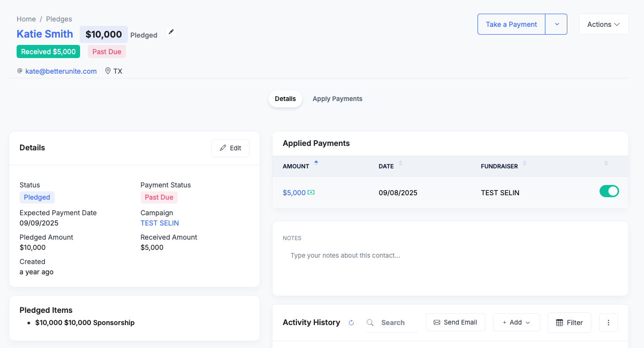644x348 pixels.
Task: Click the Past Due badge in the header
Action: tap(107, 52)
